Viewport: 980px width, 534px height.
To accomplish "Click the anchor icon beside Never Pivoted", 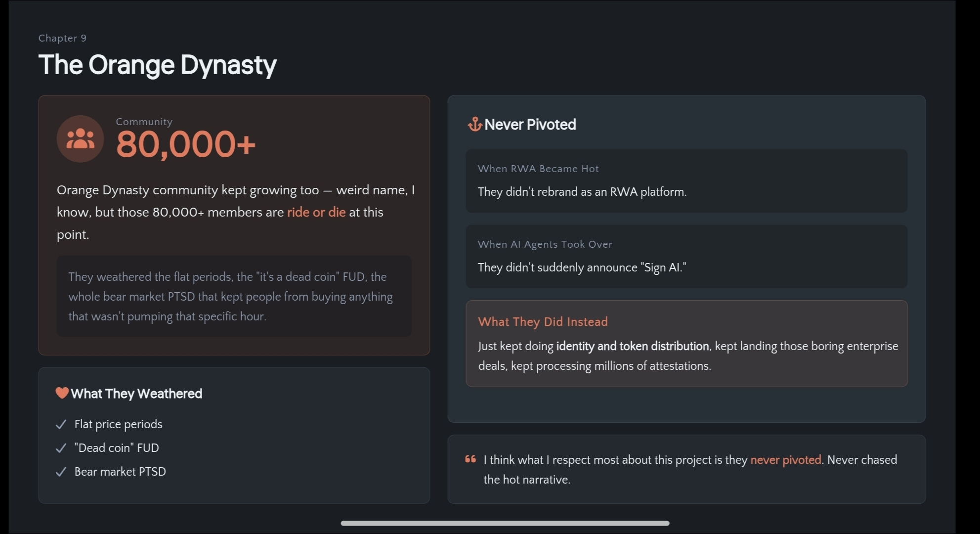I will pyautogui.click(x=474, y=124).
